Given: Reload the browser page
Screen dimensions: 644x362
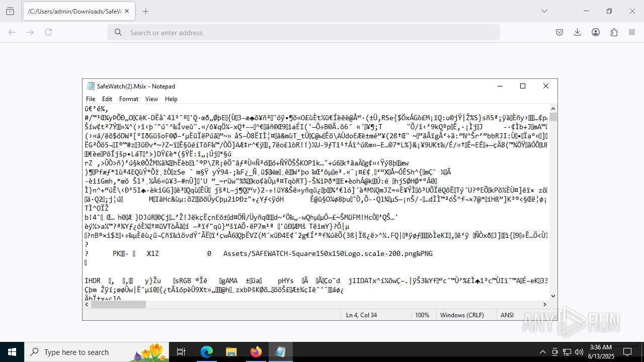Looking at the screenshot, I should pos(48,32).
